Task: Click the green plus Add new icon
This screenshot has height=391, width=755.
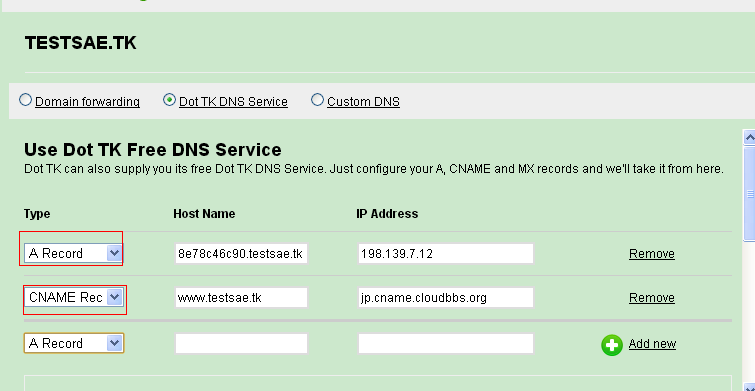Action: [612, 345]
